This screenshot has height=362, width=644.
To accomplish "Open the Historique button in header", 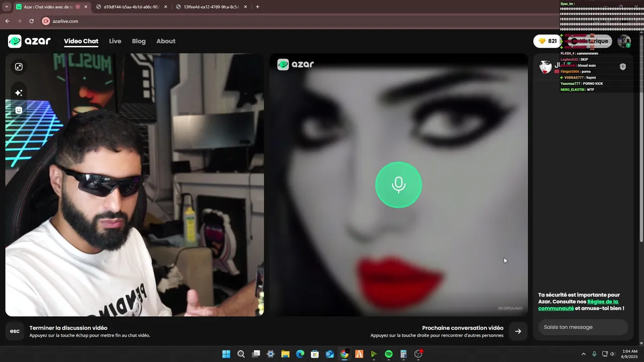I will [x=590, y=41].
